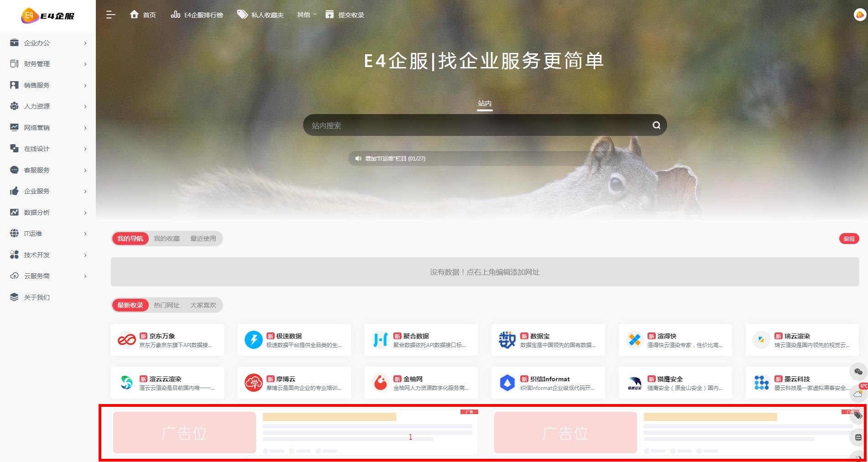Click the 渲得快 logo icon

(634, 340)
